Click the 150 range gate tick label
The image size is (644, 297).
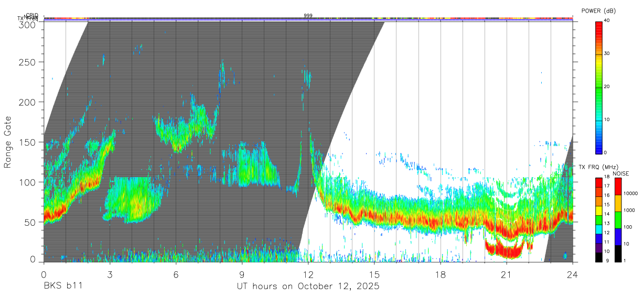click(28, 142)
